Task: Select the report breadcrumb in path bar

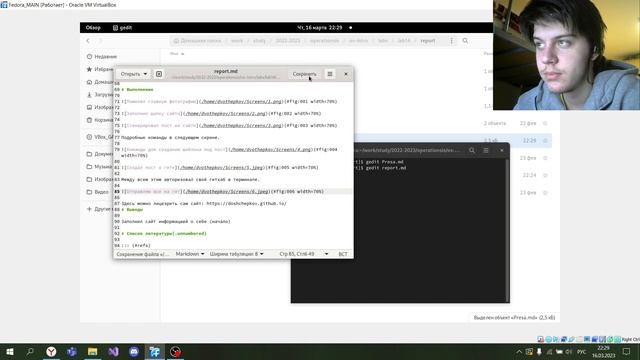Action: click(427, 41)
